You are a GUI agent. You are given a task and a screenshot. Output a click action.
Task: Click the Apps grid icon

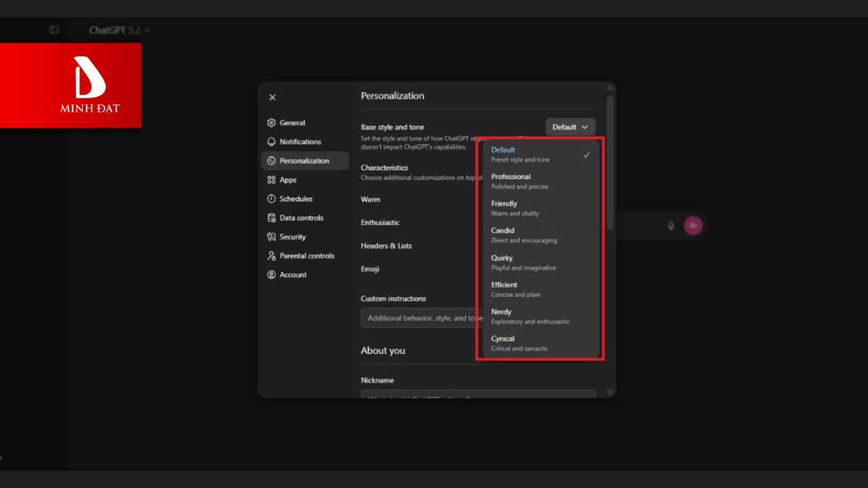271,180
